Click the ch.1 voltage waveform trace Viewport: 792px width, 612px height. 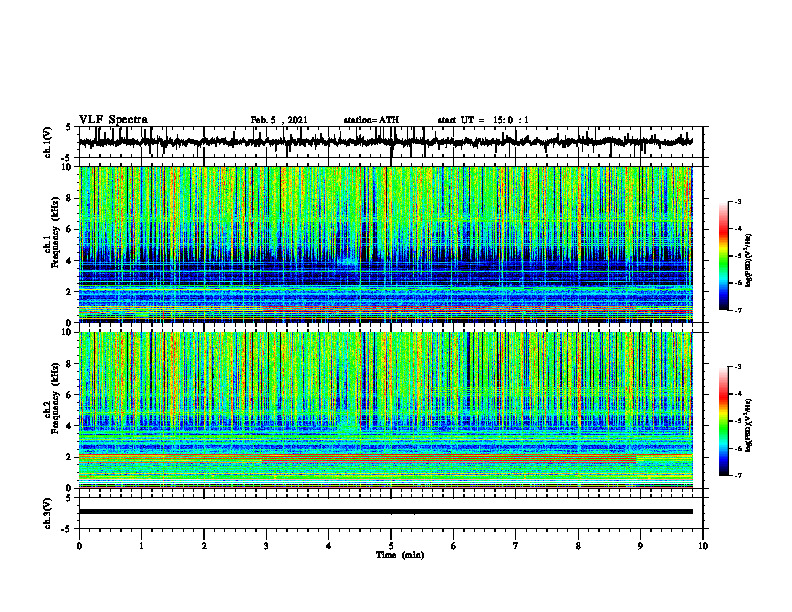point(385,142)
